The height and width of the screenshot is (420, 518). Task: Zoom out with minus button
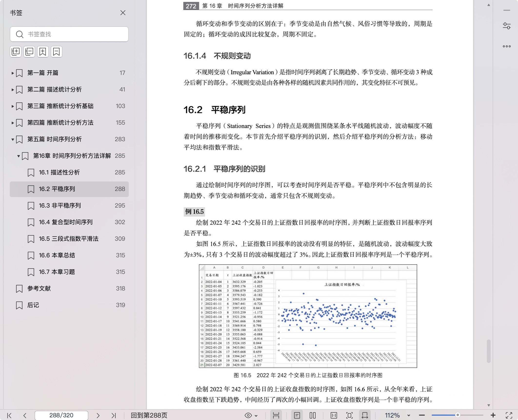(x=422, y=415)
